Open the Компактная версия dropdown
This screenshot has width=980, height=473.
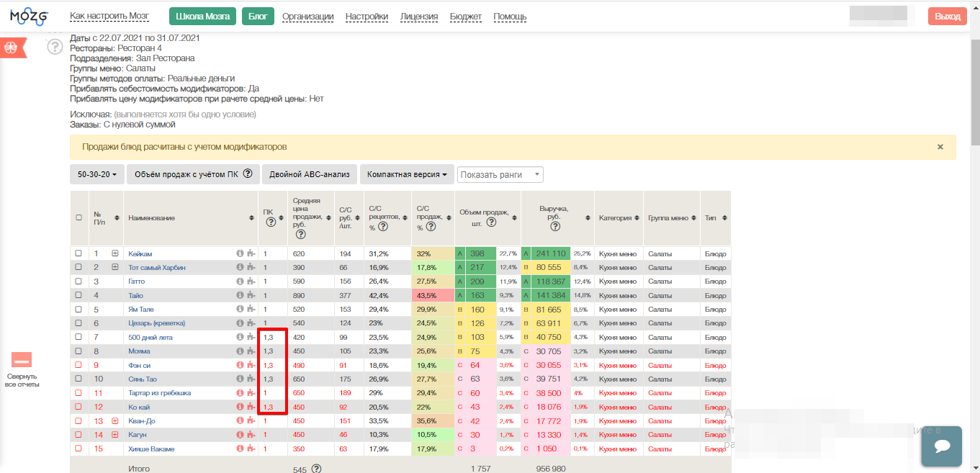[405, 174]
